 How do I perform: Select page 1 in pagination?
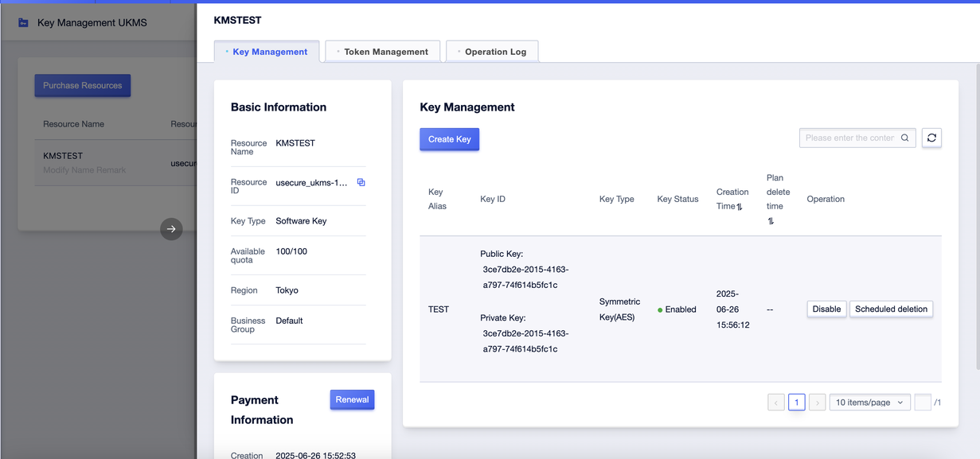796,403
